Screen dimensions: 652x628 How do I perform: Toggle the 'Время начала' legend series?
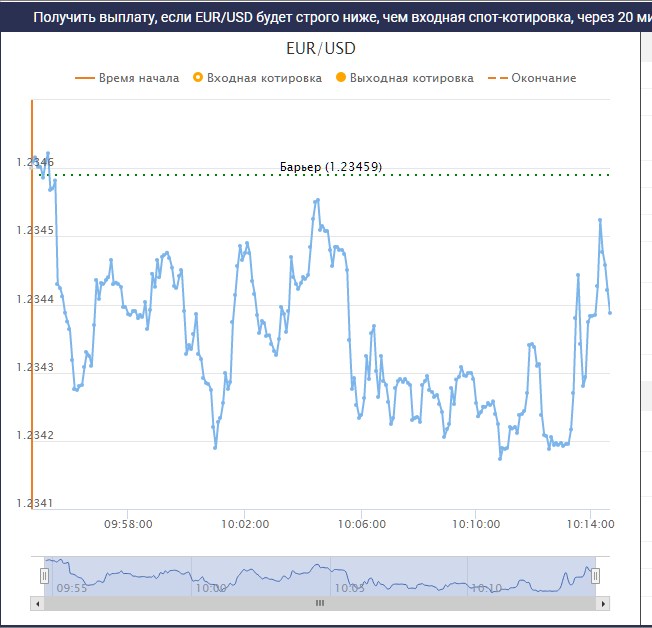point(127,78)
